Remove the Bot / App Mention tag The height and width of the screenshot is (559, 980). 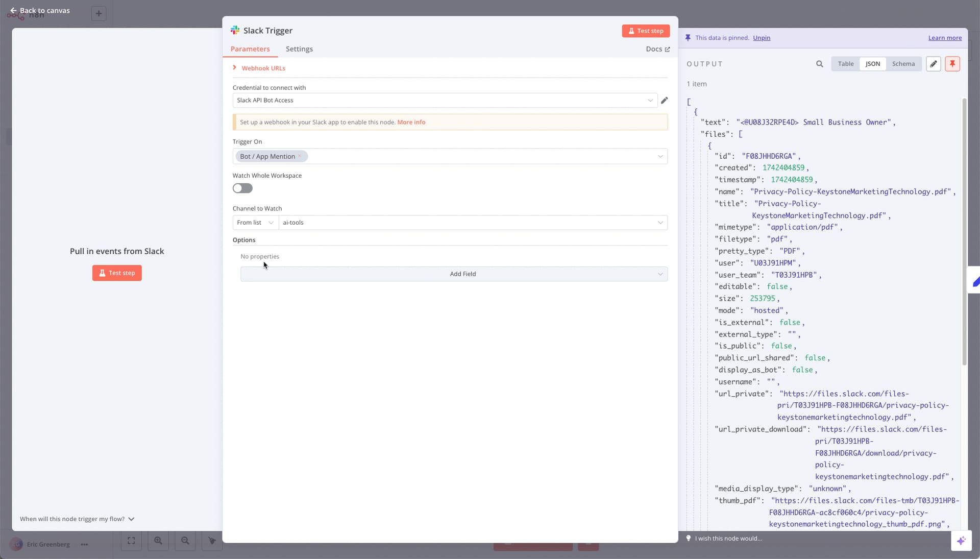click(x=300, y=156)
